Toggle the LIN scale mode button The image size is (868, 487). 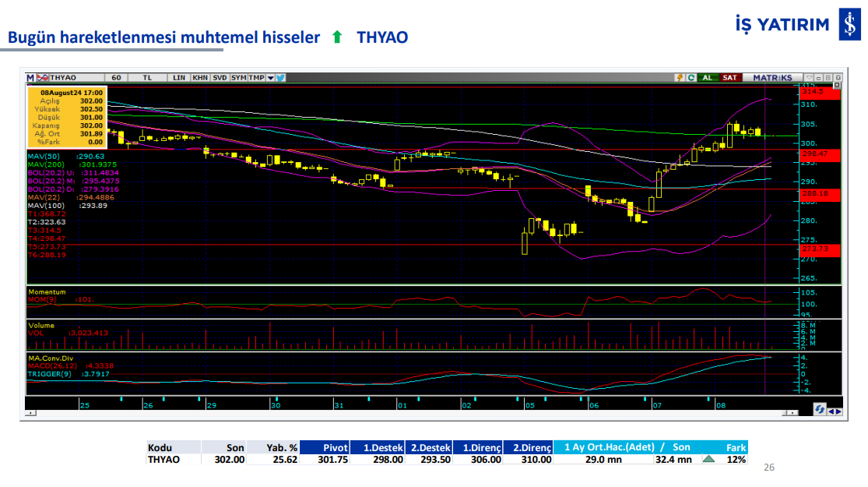[179, 78]
